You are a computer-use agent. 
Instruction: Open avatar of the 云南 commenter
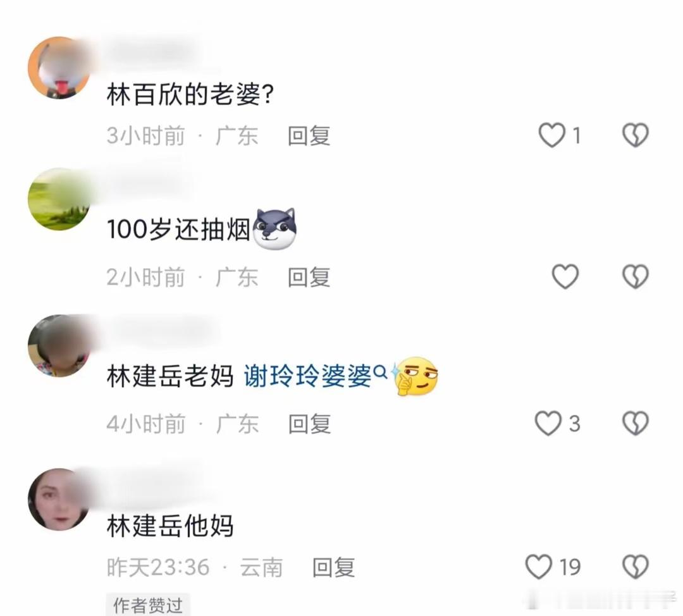59,499
